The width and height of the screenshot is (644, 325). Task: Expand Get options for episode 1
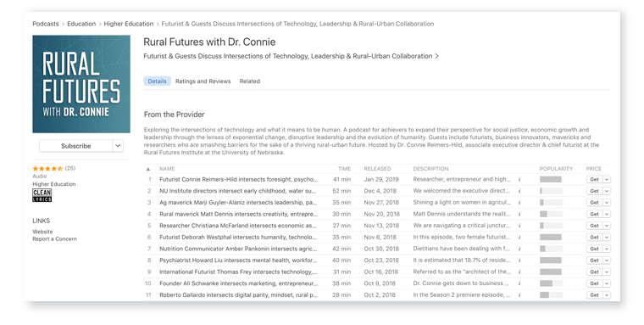click(607, 179)
